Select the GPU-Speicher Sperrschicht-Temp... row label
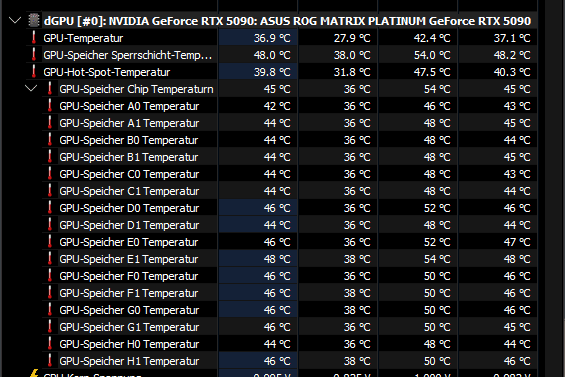565x377 pixels. pos(128,55)
